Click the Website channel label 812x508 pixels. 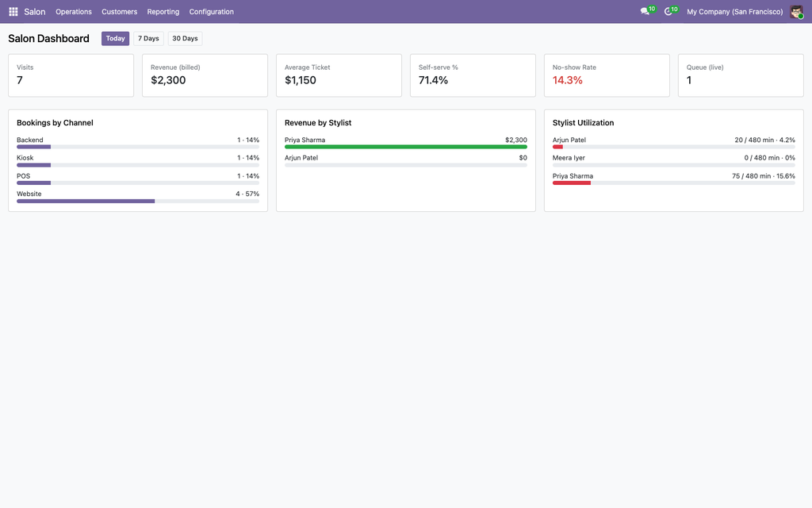click(29, 194)
